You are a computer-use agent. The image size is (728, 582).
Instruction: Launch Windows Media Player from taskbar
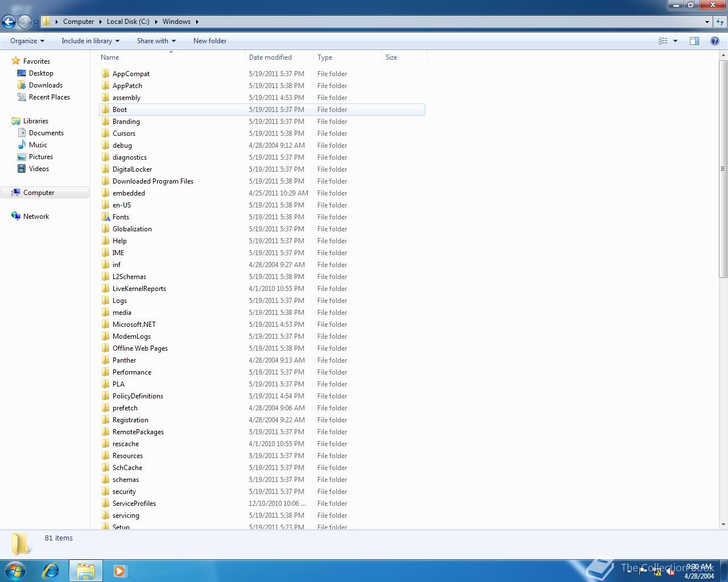(119, 571)
